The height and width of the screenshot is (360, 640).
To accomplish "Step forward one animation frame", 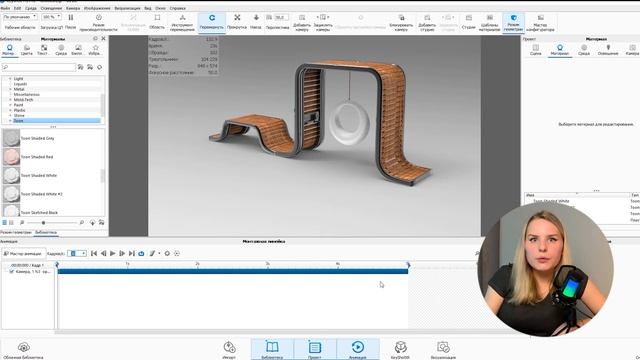I will tap(122, 253).
